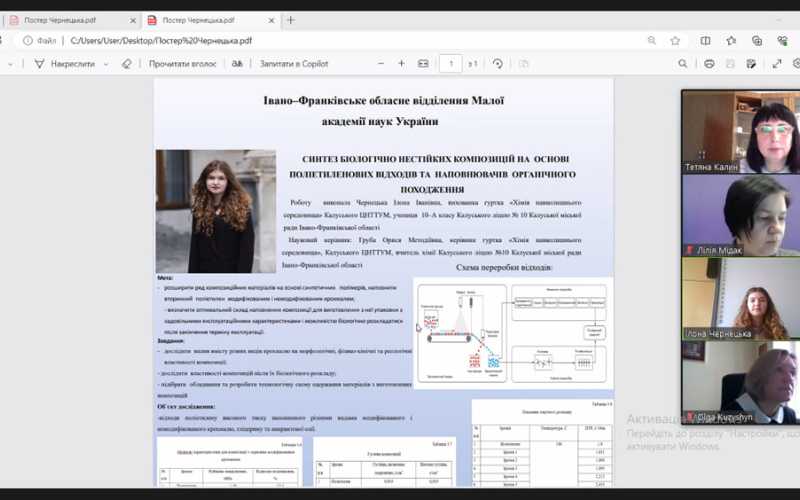This screenshot has height=500, width=800.
Task: Open Browser essentials heart icon
Action: click(783, 40)
